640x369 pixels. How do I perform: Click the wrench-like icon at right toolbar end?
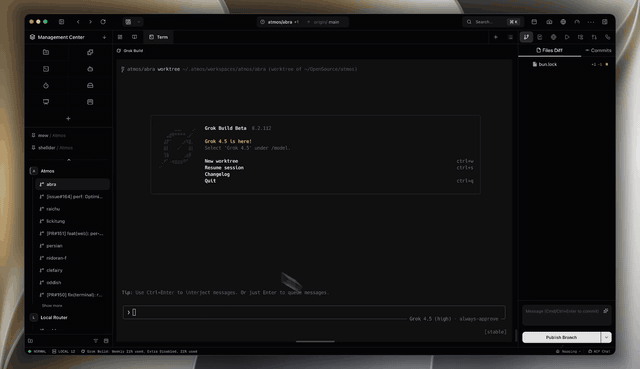[x=608, y=37]
